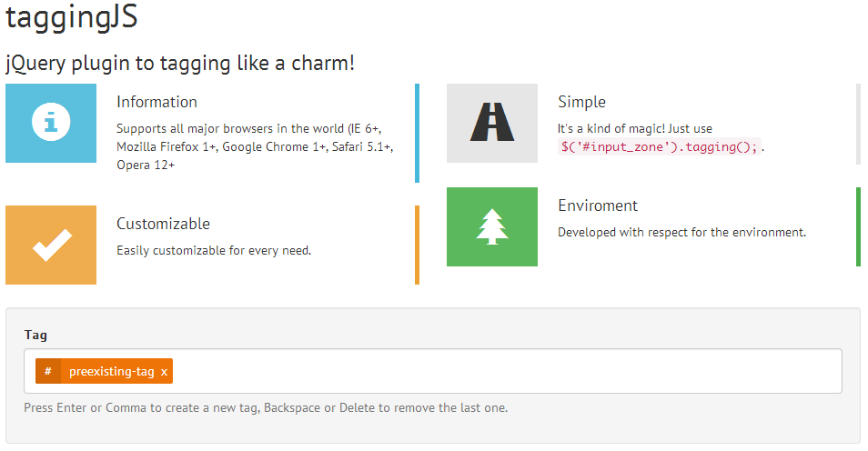Click the 'Tag' field label
868x451 pixels.
tap(35, 335)
